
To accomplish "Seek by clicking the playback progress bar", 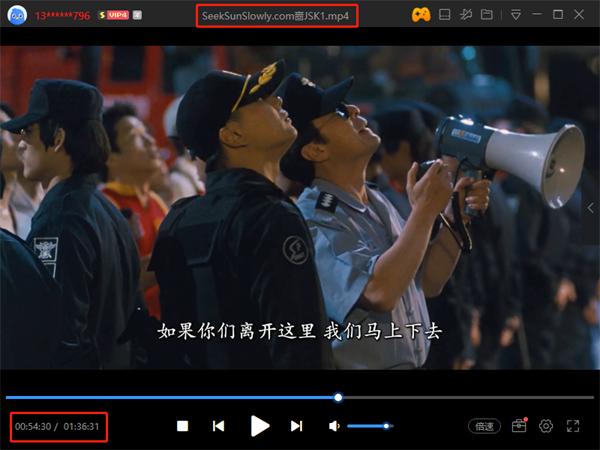I will click(x=300, y=398).
